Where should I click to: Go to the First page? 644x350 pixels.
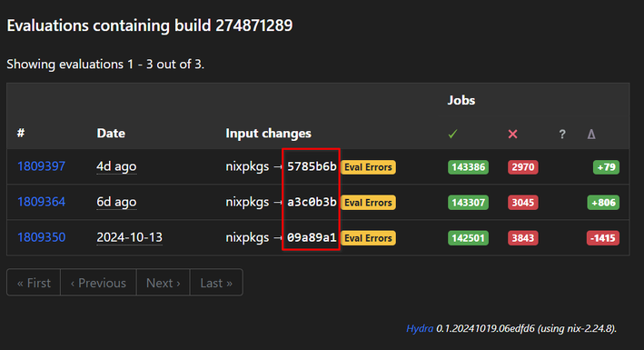coord(34,283)
